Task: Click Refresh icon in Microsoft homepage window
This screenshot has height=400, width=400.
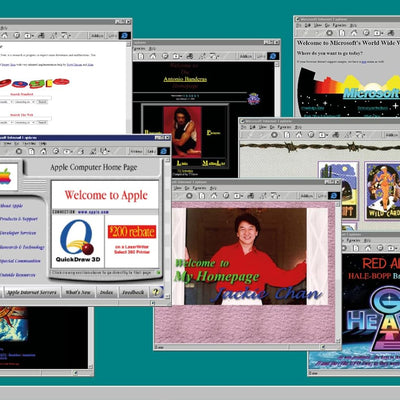Action: pyautogui.click(x=342, y=33)
